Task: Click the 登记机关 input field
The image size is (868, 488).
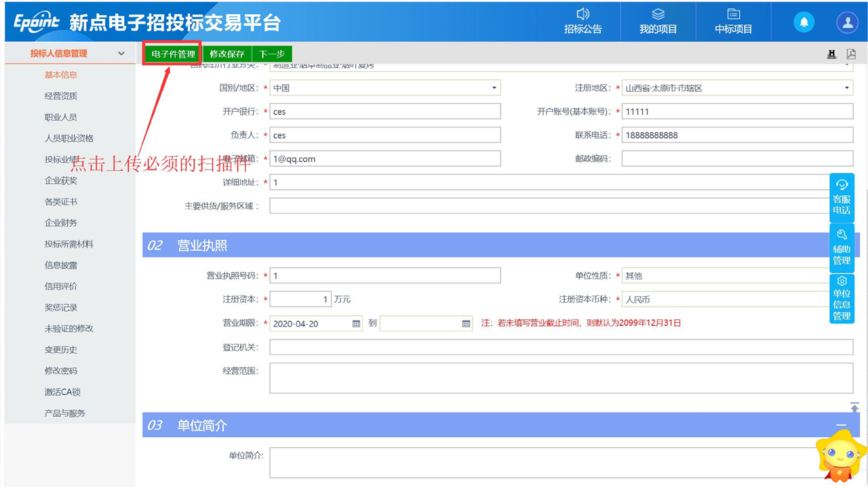Action: 561,347
